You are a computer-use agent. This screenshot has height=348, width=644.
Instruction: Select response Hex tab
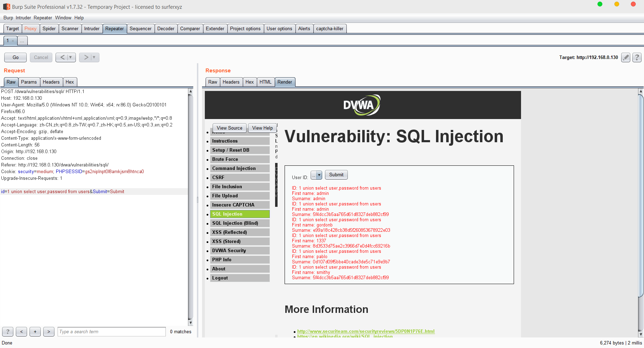pos(249,82)
